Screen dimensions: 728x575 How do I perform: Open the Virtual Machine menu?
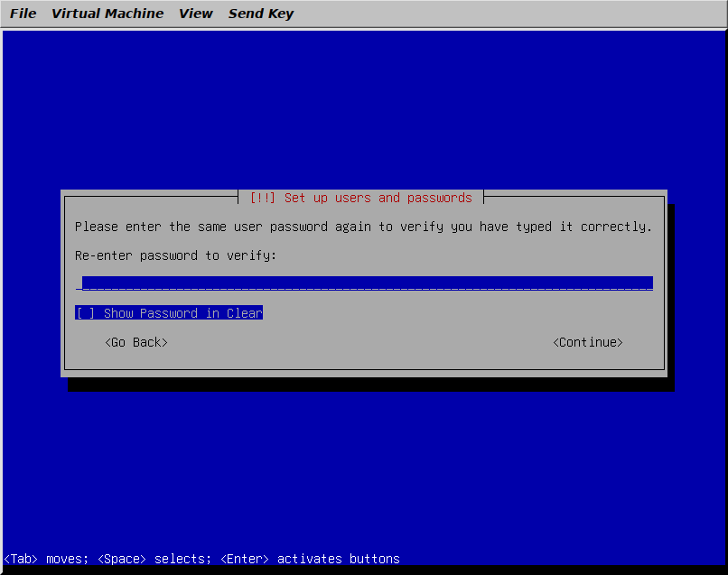107,13
